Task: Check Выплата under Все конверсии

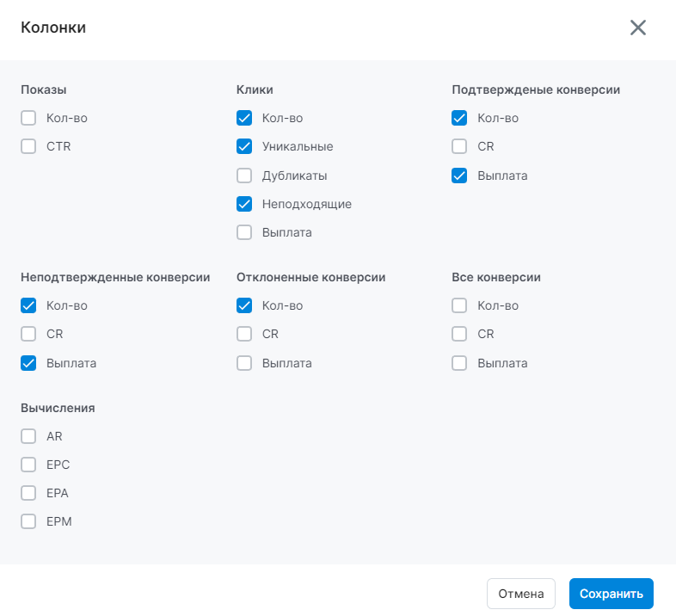Action: (x=459, y=363)
